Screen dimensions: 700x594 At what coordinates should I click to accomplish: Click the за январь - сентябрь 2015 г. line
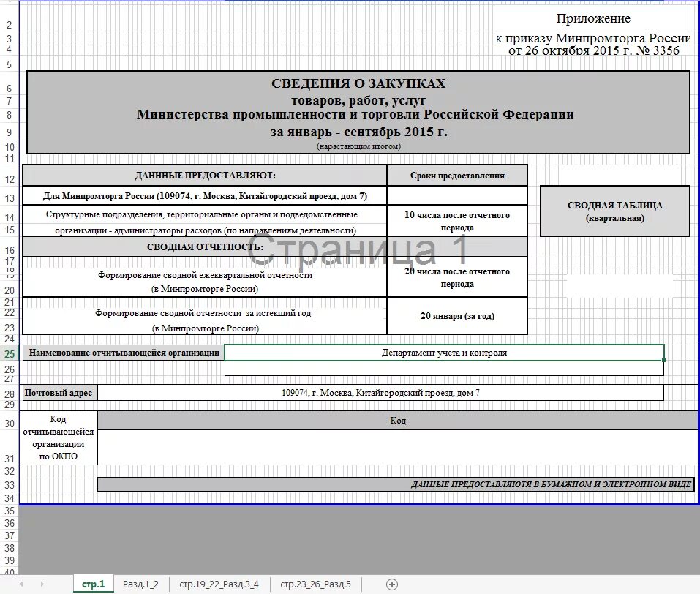[x=358, y=132]
